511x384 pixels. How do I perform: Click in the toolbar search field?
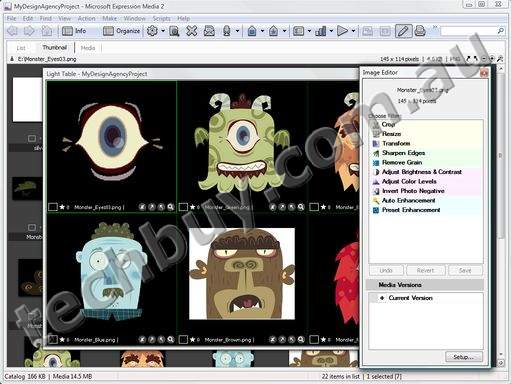click(469, 31)
